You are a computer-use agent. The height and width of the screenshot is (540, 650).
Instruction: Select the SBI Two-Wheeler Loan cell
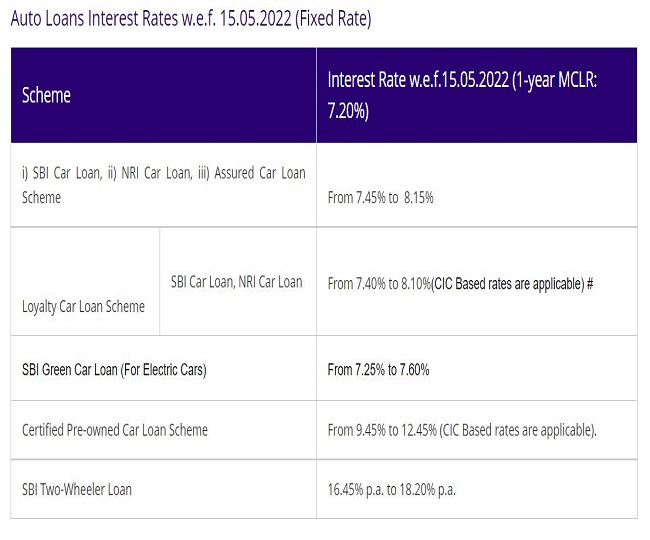tap(77, 489)
